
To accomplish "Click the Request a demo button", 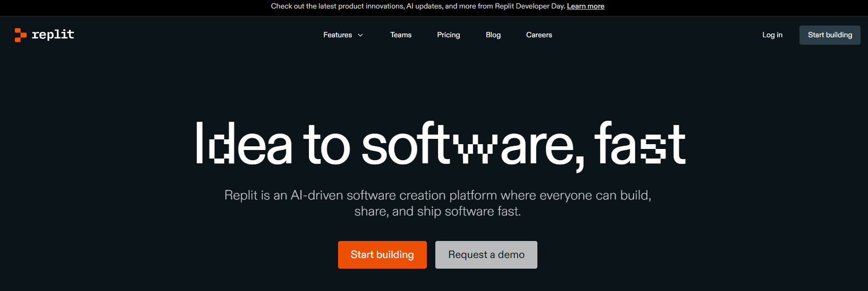I will point(486,255).
